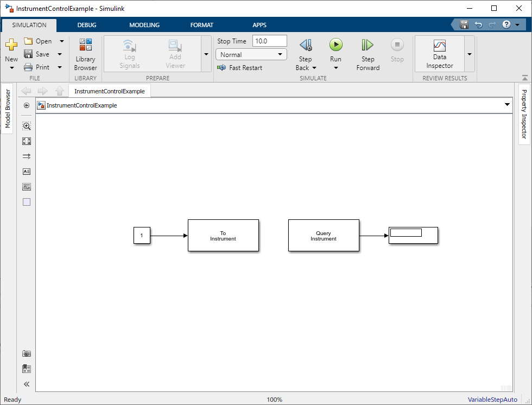Open the Property Inspector side panel

pos(524,115)
